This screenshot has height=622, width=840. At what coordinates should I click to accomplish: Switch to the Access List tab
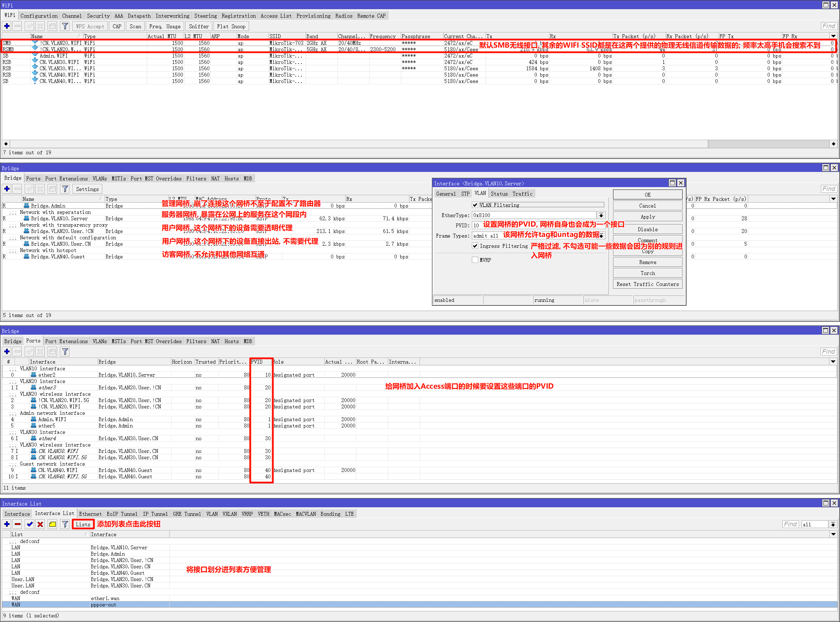point(276,16)
